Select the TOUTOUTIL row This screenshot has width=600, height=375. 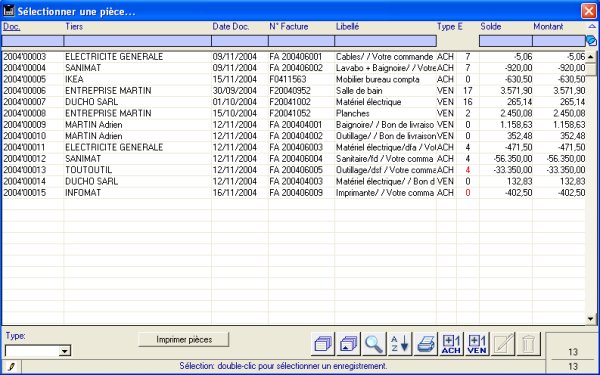[293, 170]
